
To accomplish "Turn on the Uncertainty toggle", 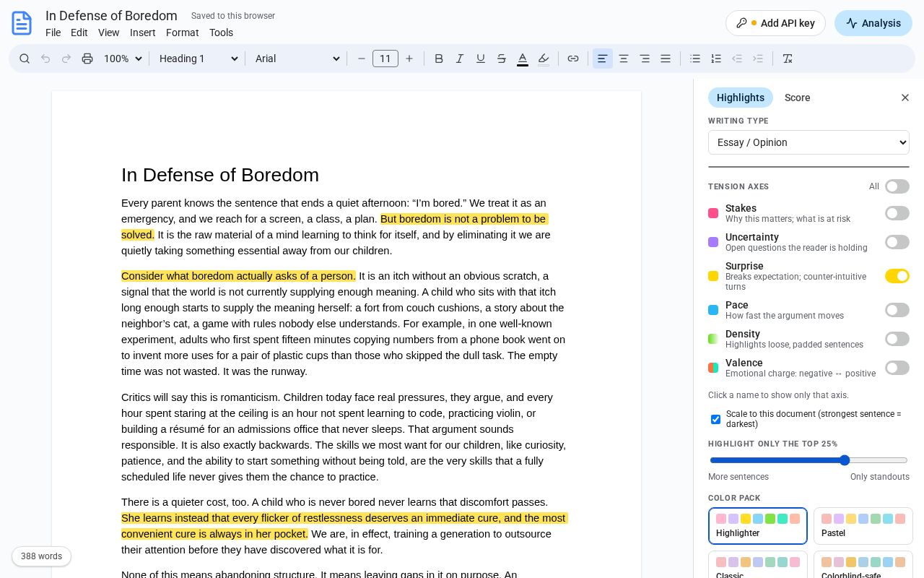I will tap(897, 242).
